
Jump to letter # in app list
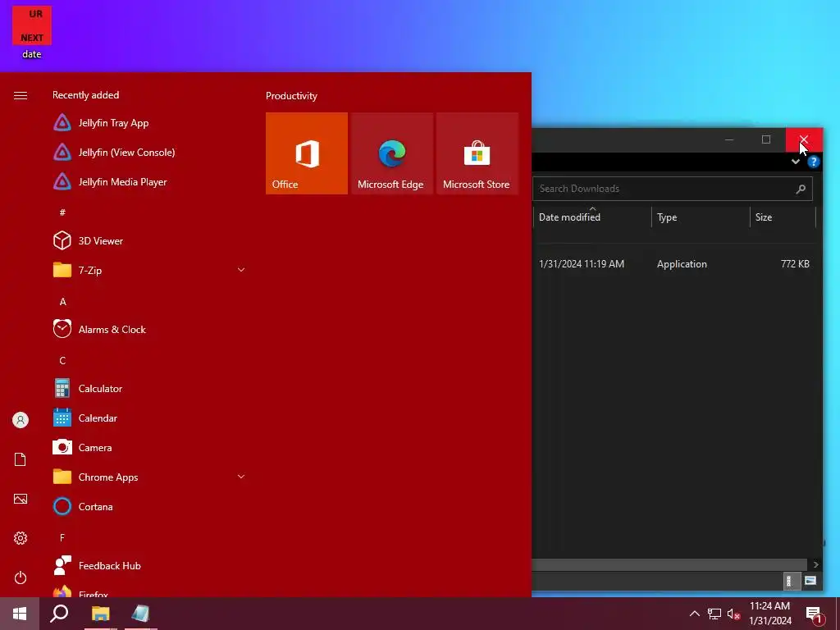(x=62, y=212)
